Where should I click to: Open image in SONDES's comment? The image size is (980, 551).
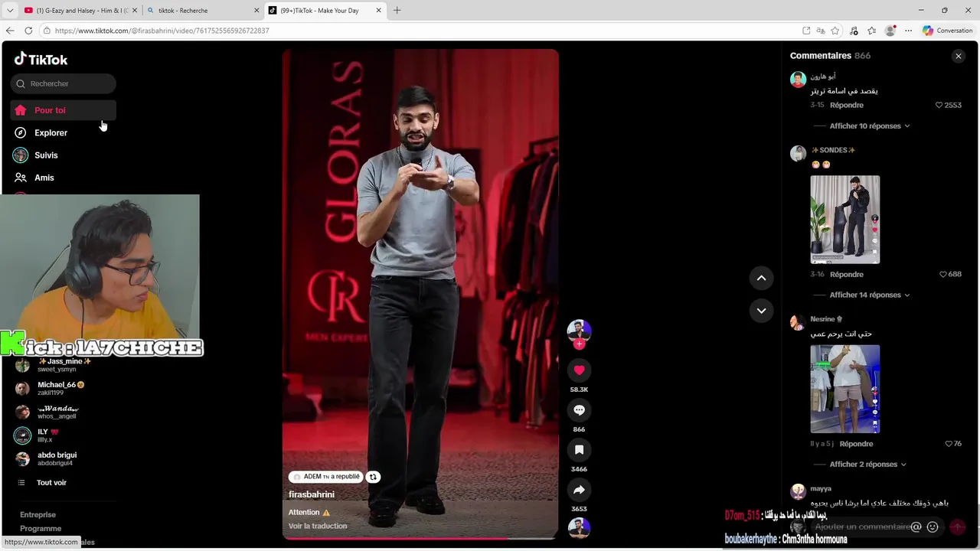click(845, 220)
